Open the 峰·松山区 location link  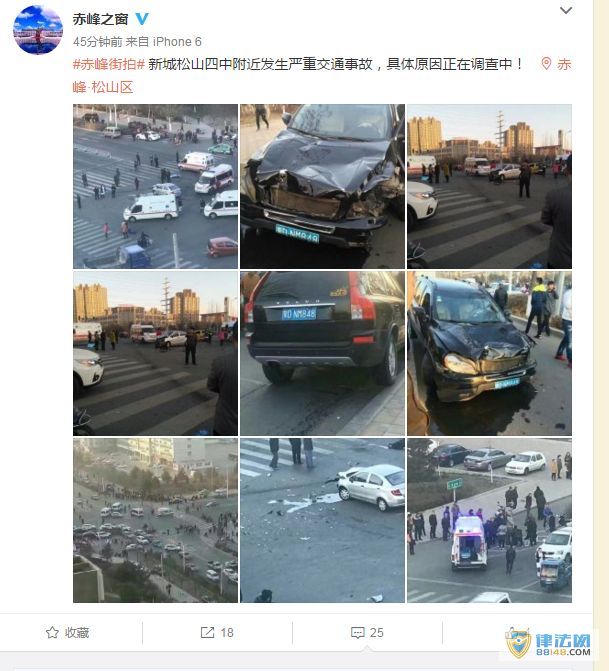click(103, 87)
